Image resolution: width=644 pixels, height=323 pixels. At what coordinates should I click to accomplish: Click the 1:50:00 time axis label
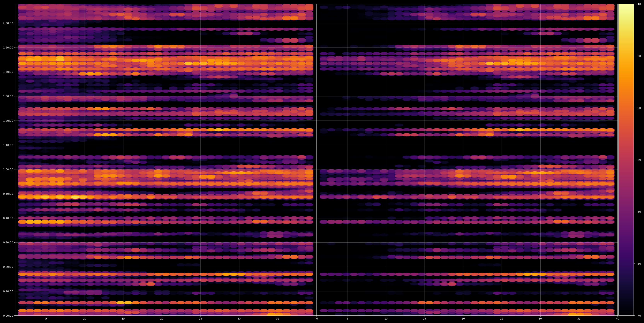[x=8, y=48]
